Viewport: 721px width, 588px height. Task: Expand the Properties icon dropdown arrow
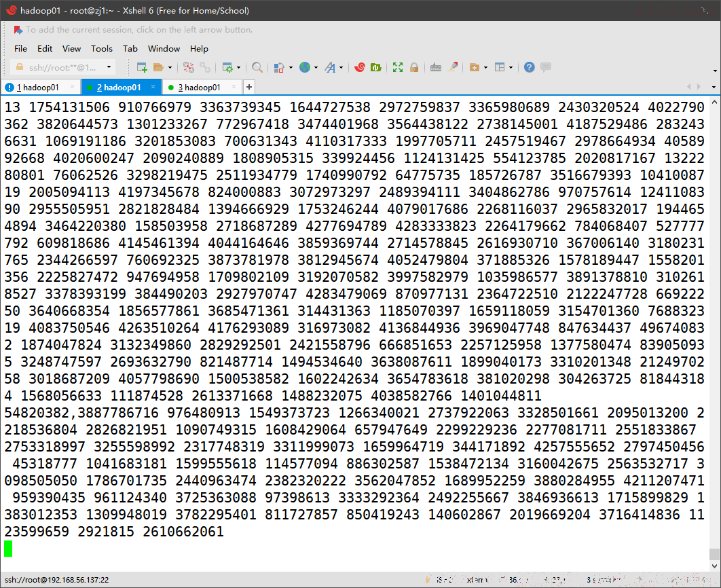(x=238, y=68)
